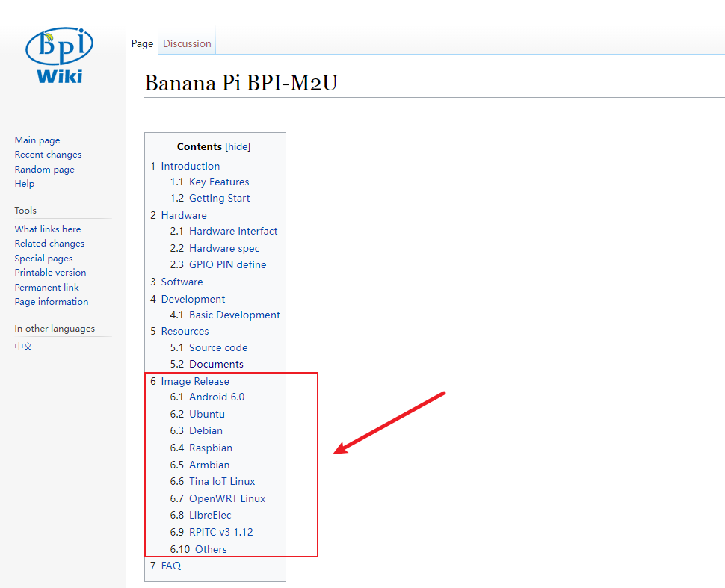The image size is (725, 588).
Task: Jump to 1.2 Getting Start
Action: click(210, 198)
